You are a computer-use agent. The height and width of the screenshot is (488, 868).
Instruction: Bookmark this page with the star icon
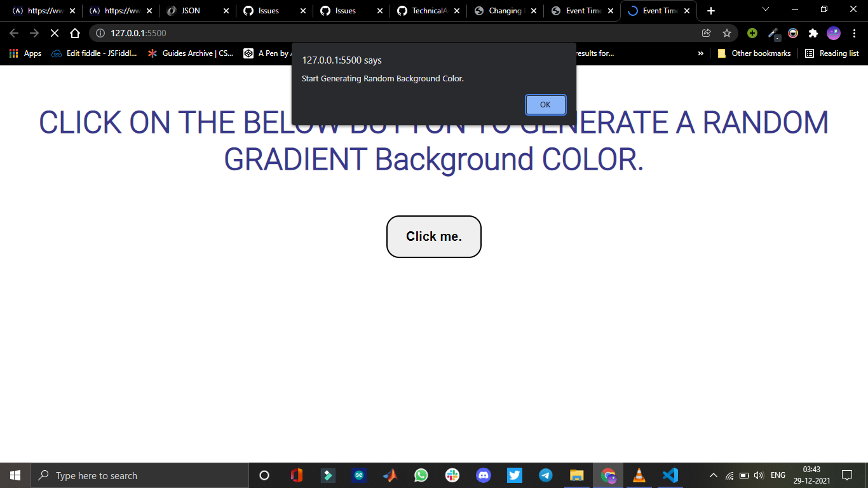[x=727, y=33]
